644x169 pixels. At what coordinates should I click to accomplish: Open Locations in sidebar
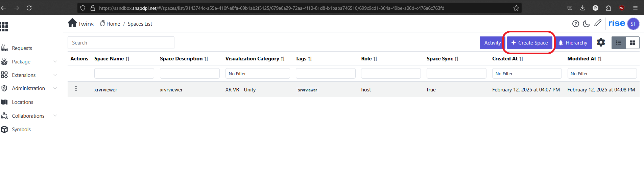tap(22, 102)
